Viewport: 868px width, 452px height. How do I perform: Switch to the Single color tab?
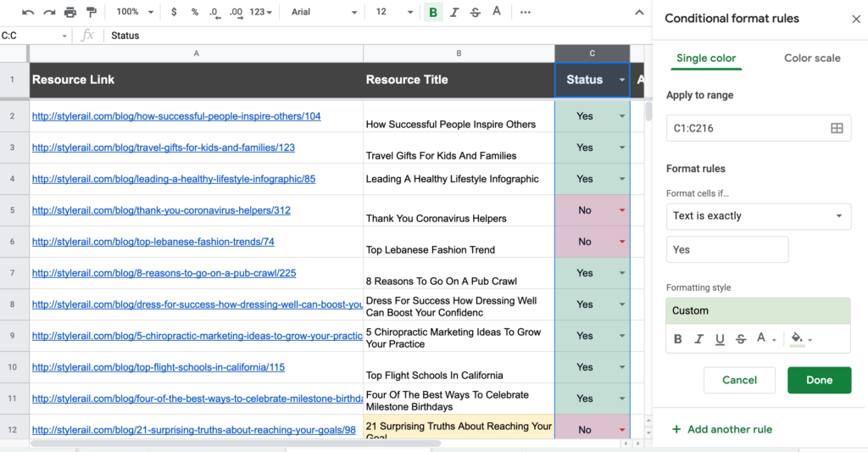(706, 59)
